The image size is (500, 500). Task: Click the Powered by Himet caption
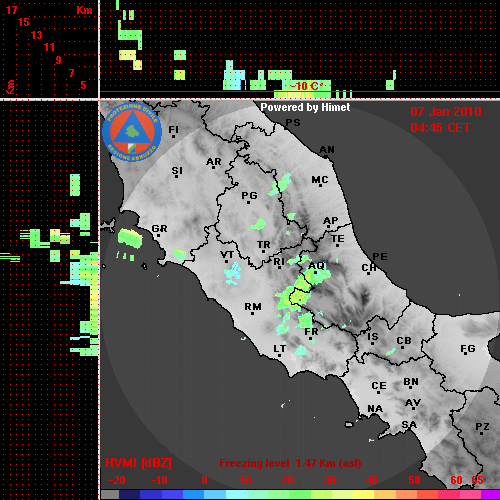coord(305,107)
